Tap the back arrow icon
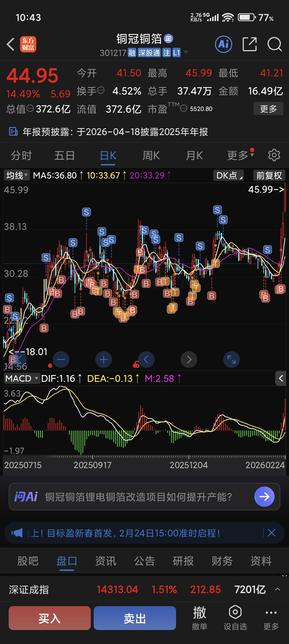Viewport: 289px width, 644px height. click(11, 44)
